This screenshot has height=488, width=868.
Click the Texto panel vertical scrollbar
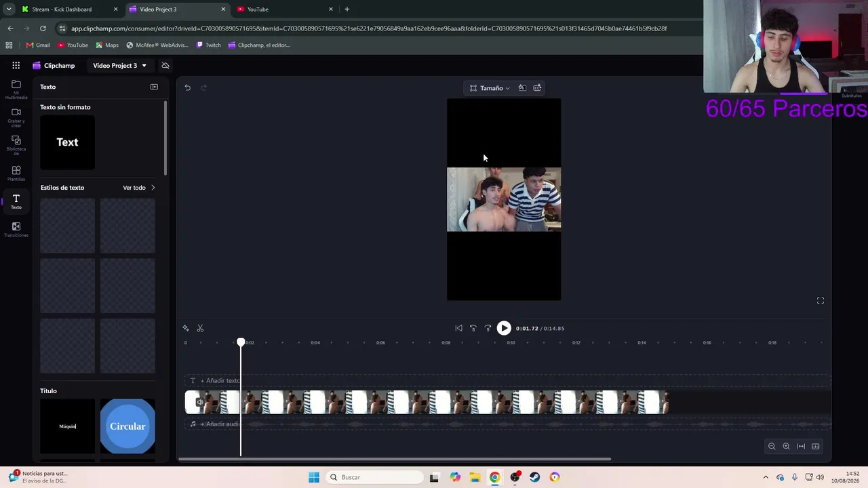click(165, 139)
